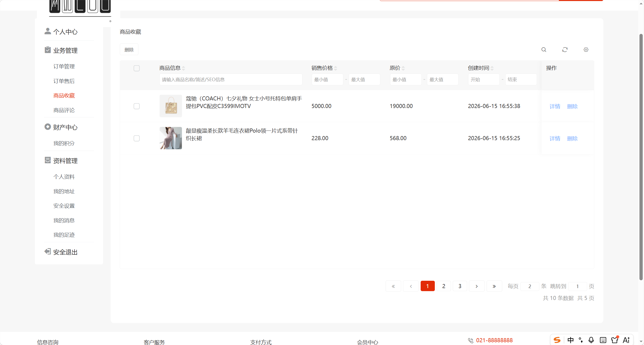
Task: Toggle the 中 Chinese input mode icon
Action: tap(570, 340)
